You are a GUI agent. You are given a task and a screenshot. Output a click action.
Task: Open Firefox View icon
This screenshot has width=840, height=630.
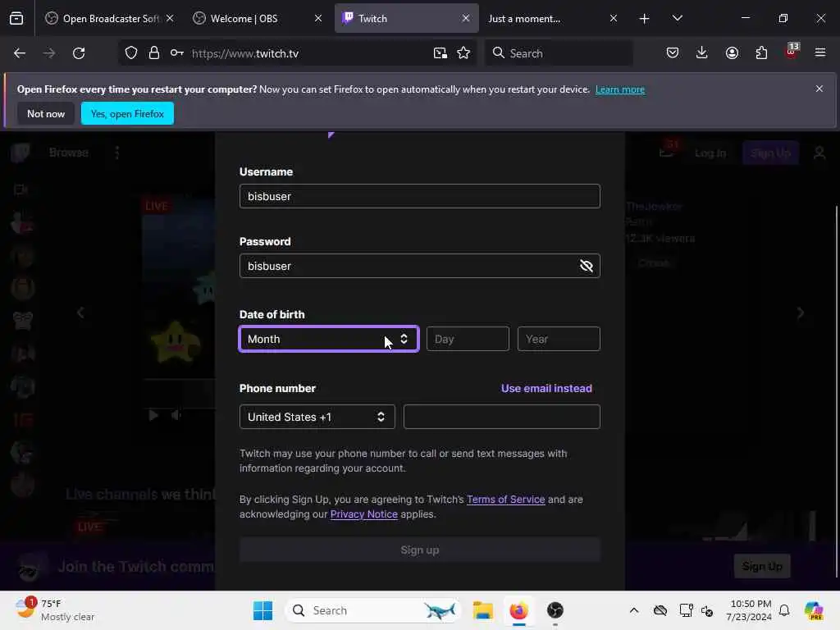16,19
